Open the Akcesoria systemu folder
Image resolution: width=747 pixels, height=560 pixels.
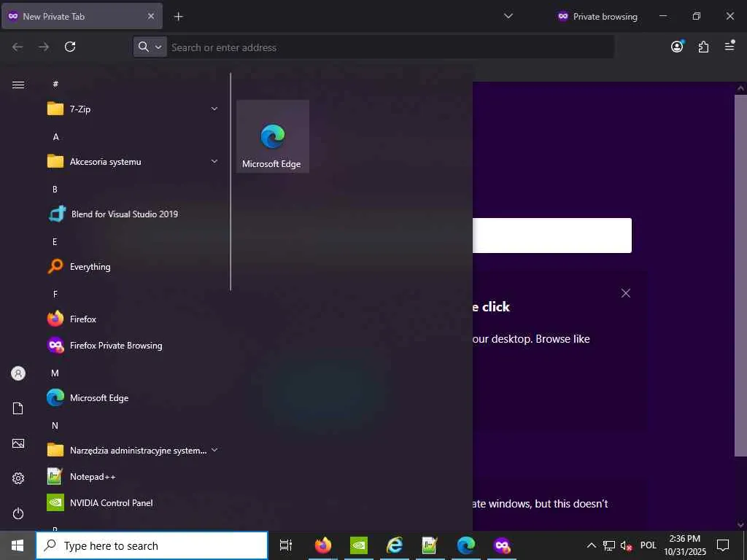tap(133, 161)
